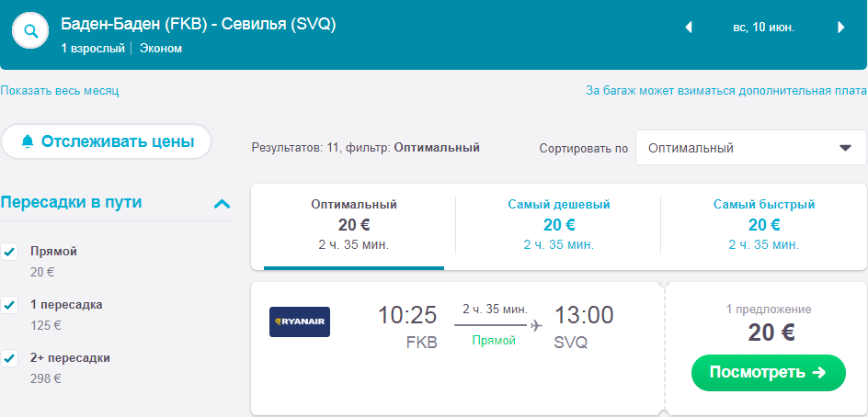Collapse the Пересадки в пути section
Viewport: 868px width, 417px height.
pos(221,204)
